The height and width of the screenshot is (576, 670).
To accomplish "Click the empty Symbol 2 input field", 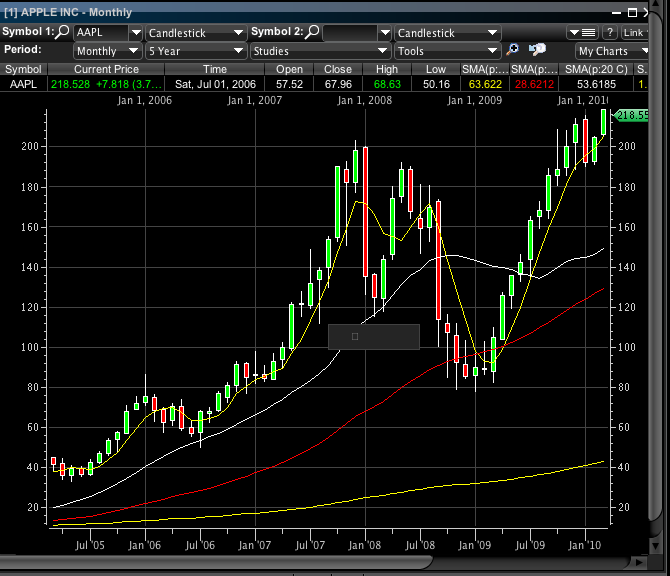I will tap(350, 33).
